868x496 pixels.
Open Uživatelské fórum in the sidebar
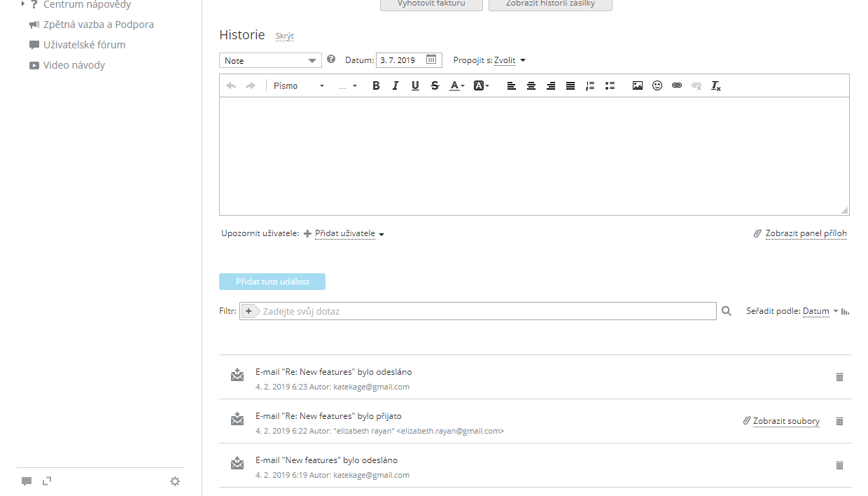pos(84,45)
